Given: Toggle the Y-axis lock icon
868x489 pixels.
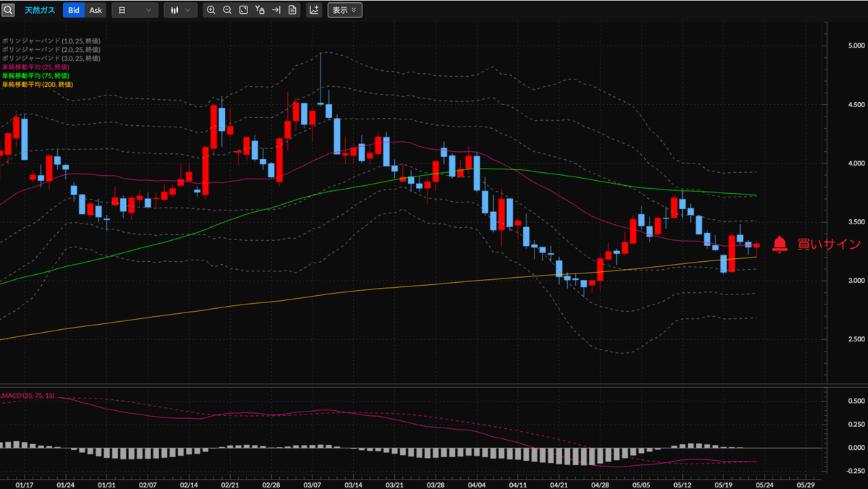Looking at the screenshot, I should pyautogui.click(x=260, y=10).
